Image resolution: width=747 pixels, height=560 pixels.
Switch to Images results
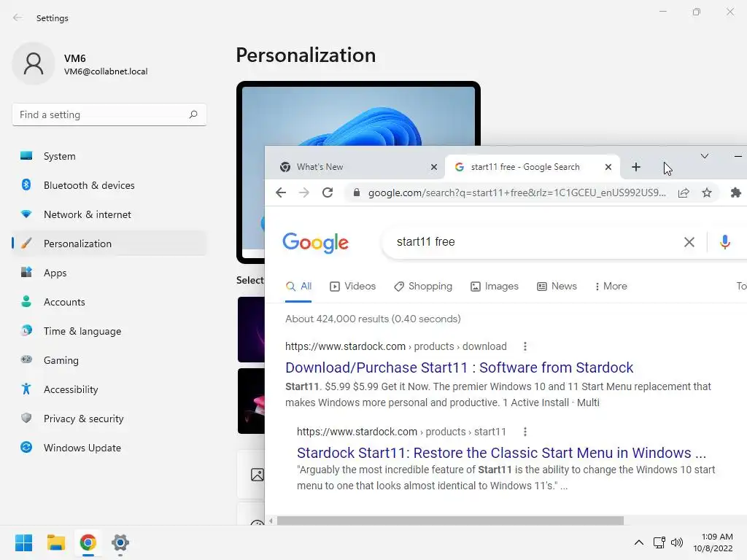[495, 286]
